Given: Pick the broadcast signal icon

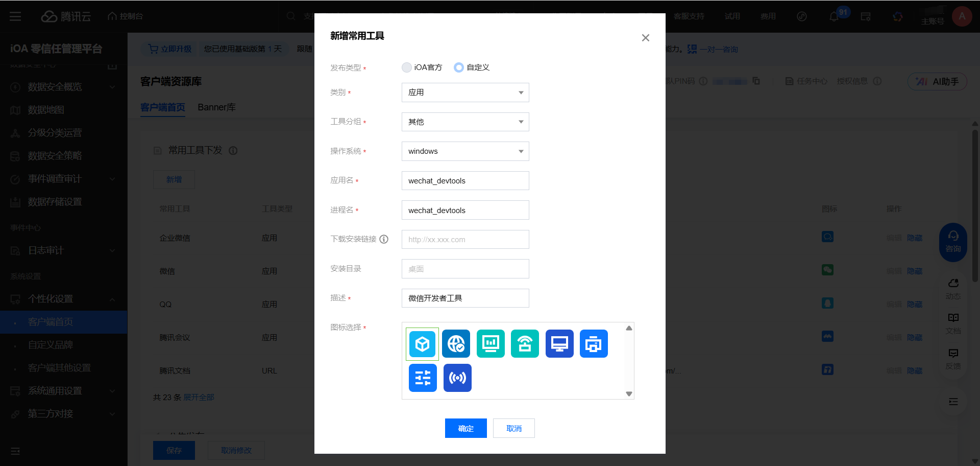Looking at the screenshot, I should [457, 378].
